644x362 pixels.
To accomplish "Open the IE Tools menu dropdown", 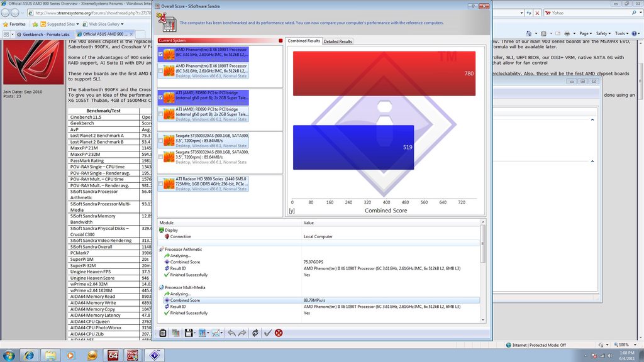I will click(621, 34).
